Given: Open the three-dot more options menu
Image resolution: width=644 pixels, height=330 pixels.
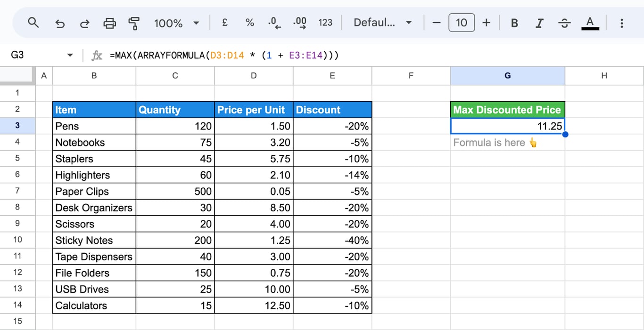Looking at the screenshot, I should [x=622, y=23].
